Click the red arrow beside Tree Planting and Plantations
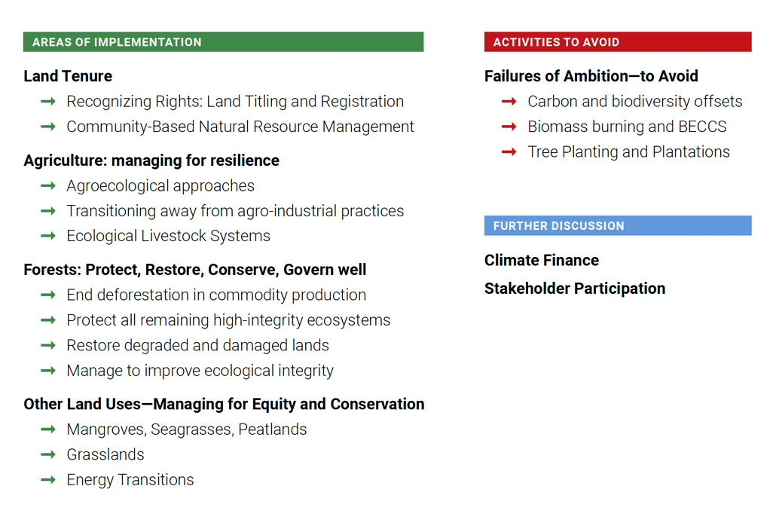Viewport: 782px width, 532px height. (509, 151)
